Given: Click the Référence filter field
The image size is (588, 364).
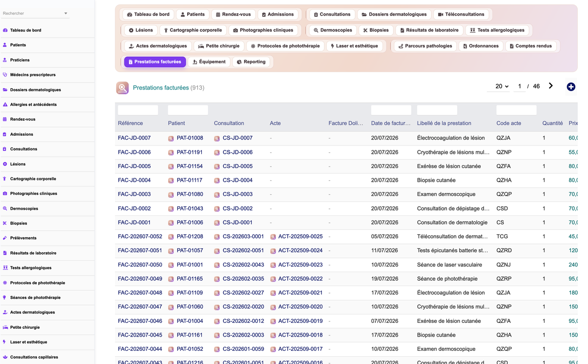Looking at the screenshot, I should (138, 110).
